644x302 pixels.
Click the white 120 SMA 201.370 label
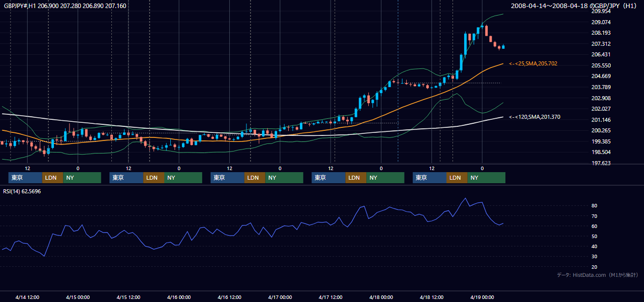tap(534, 117)
